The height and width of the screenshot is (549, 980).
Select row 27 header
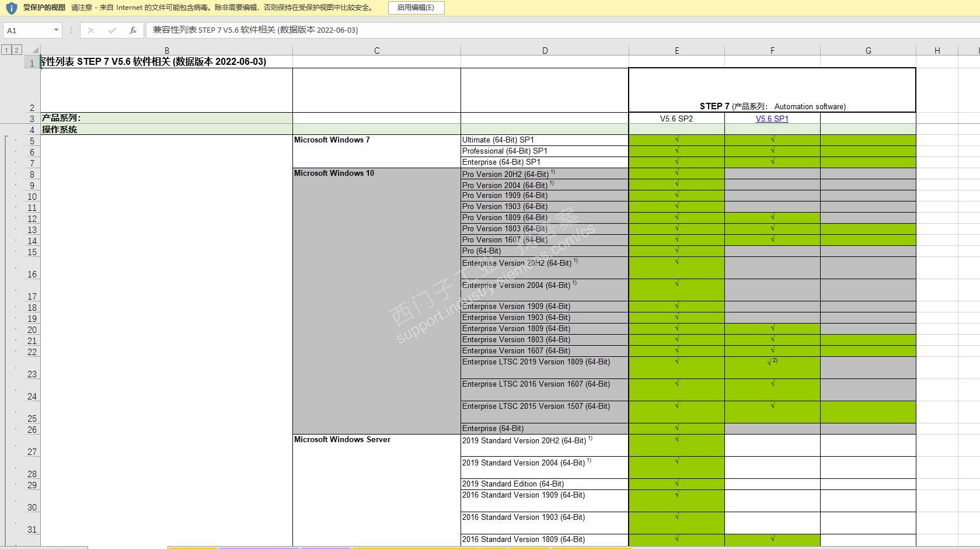coord(32,446)
